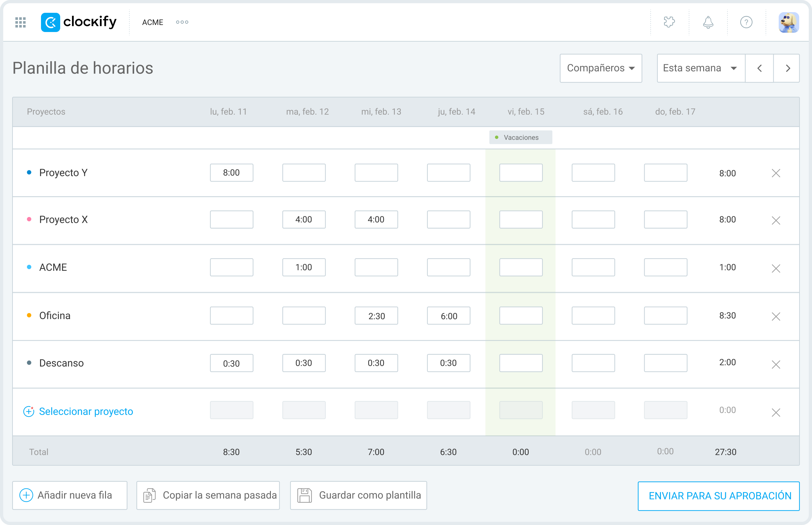Select the ACME workspace name
Screen dimensions: 812x525
[153, 22]
